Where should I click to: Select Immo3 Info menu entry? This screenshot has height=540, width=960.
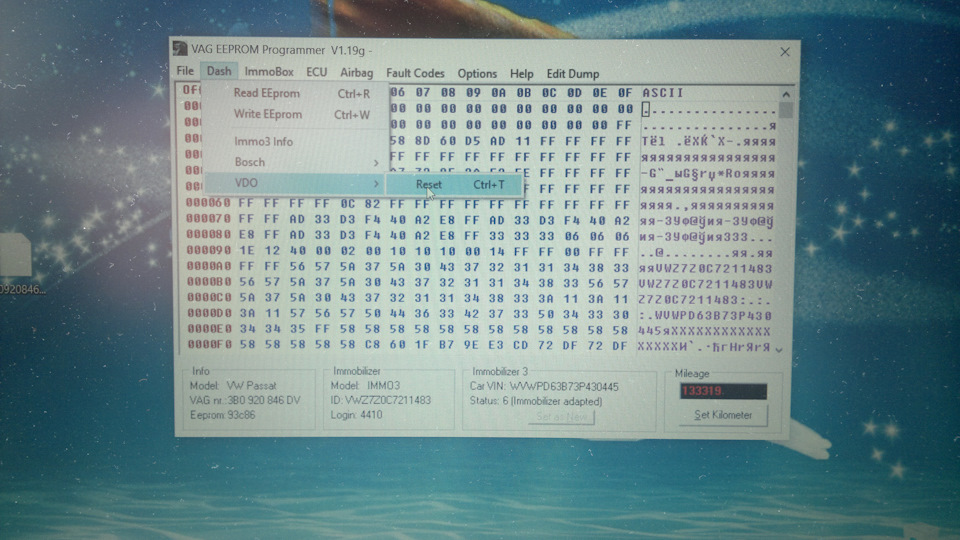[x=296, y=141]
